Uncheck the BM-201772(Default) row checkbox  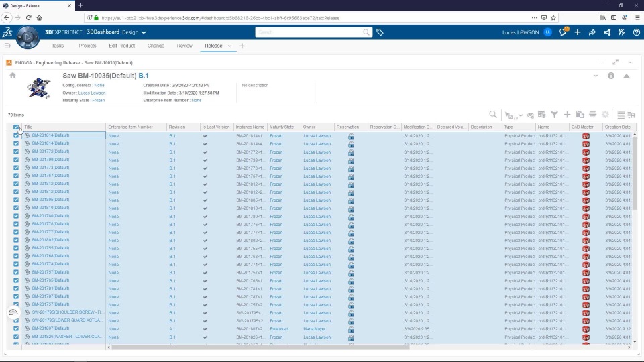coord(16,152)
